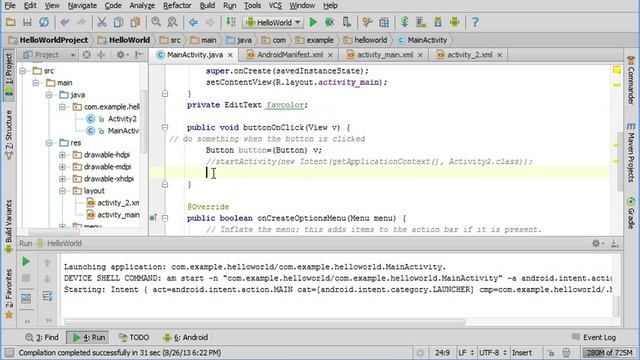Image resolution: width=640 pixels, height=360 pixels.
Task: Click Scroll from Source target icon
Action: click(87, 55)
